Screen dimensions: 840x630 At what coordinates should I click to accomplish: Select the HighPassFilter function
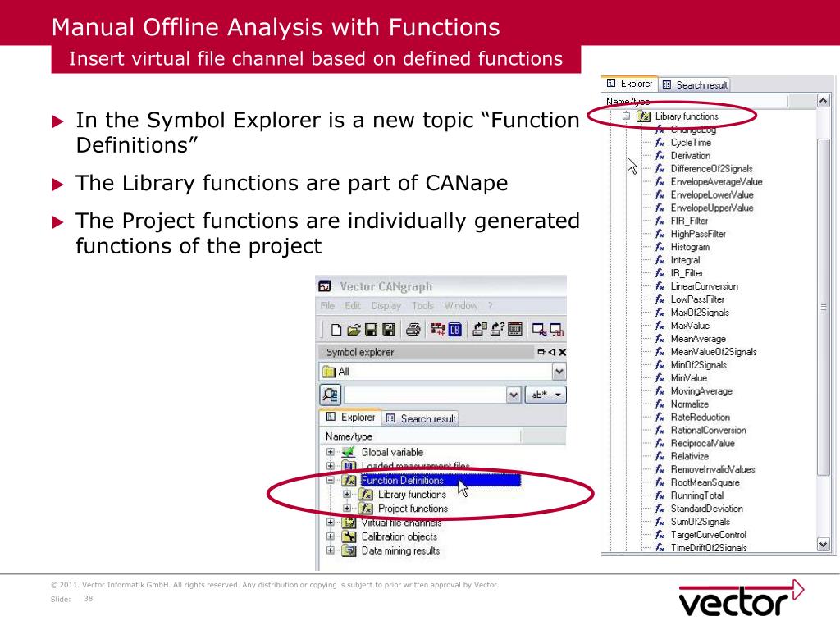pyautogui.click(x=699, y=234)
